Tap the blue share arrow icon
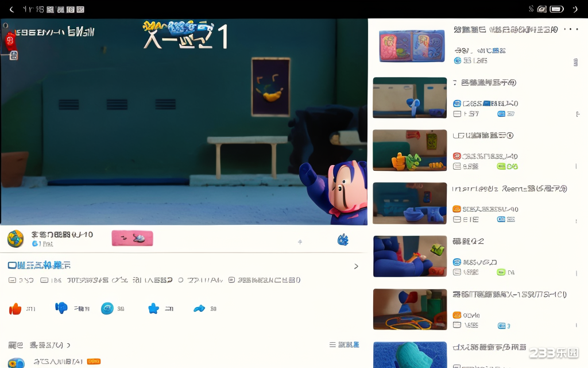Screen dimensions: 588x368 pos(199,309)
